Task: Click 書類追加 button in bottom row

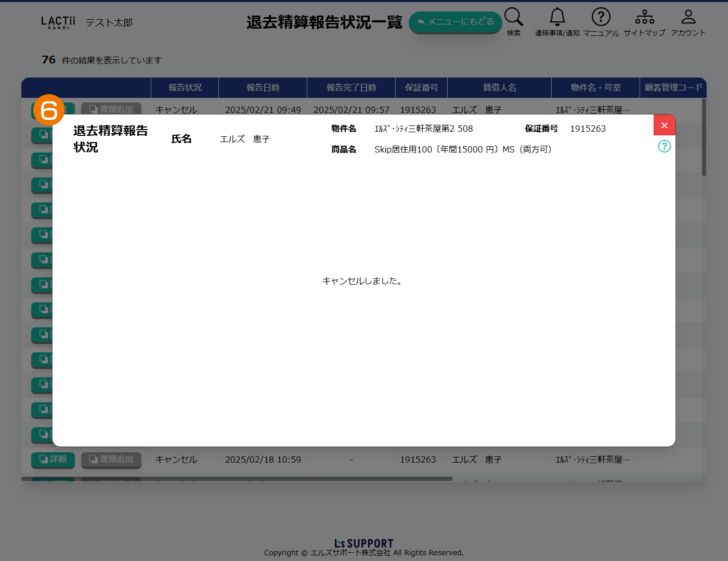Action: click(111, 459)
